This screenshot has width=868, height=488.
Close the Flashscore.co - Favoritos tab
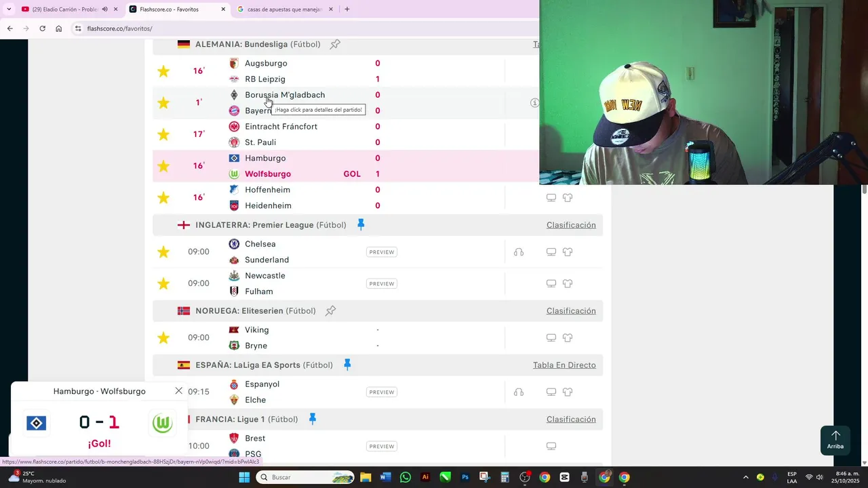(224, 9)
